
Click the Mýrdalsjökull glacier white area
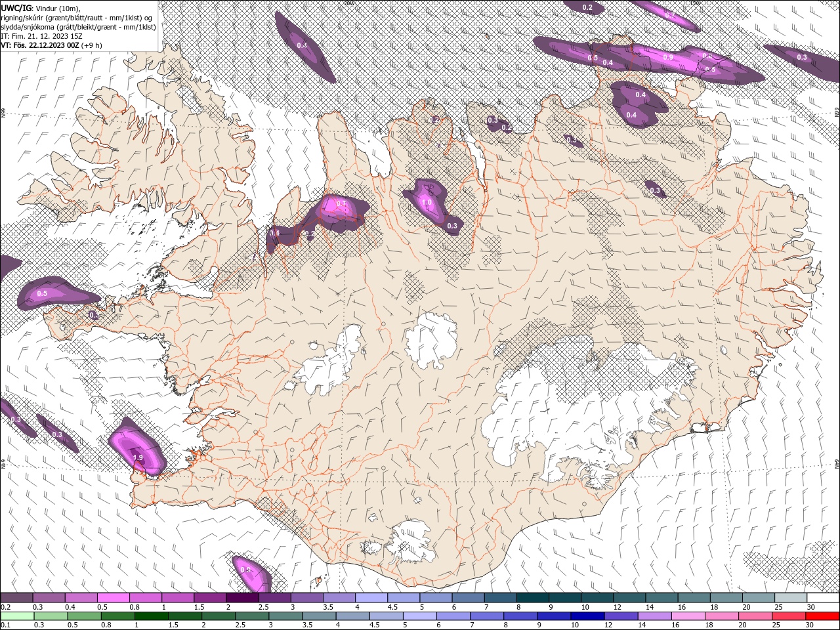(410, 541)
